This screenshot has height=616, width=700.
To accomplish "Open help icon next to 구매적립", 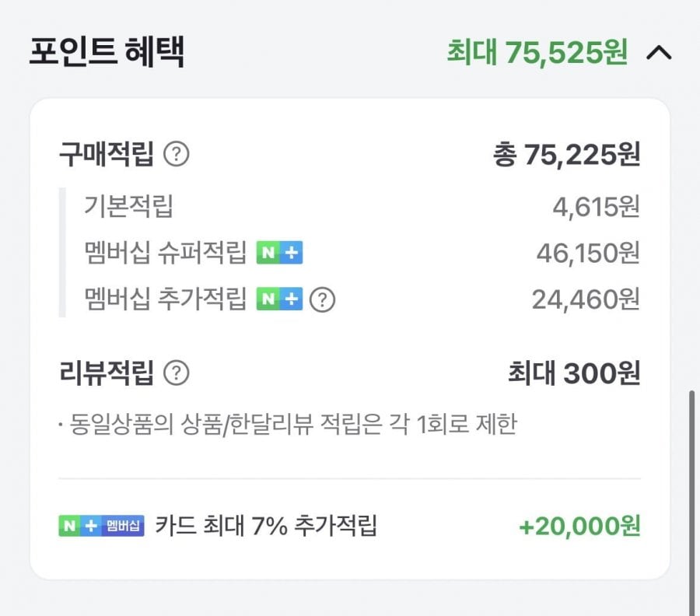I will 177,155.
